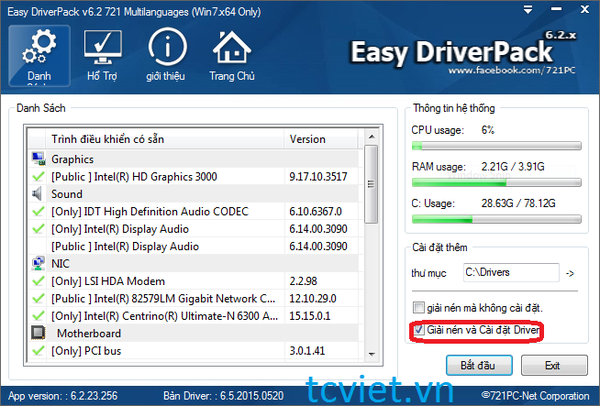Select the Graphics category row text

point(72,159)
